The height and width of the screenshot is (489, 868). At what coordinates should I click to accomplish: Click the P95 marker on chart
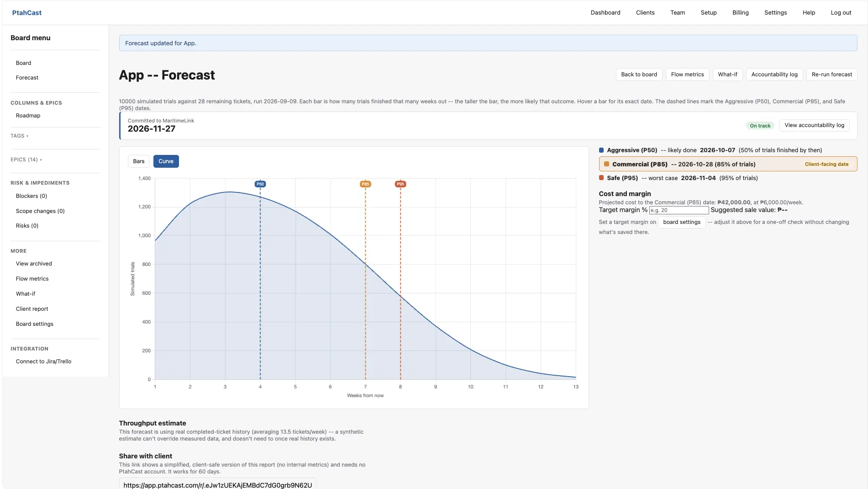tap(400, 184)
